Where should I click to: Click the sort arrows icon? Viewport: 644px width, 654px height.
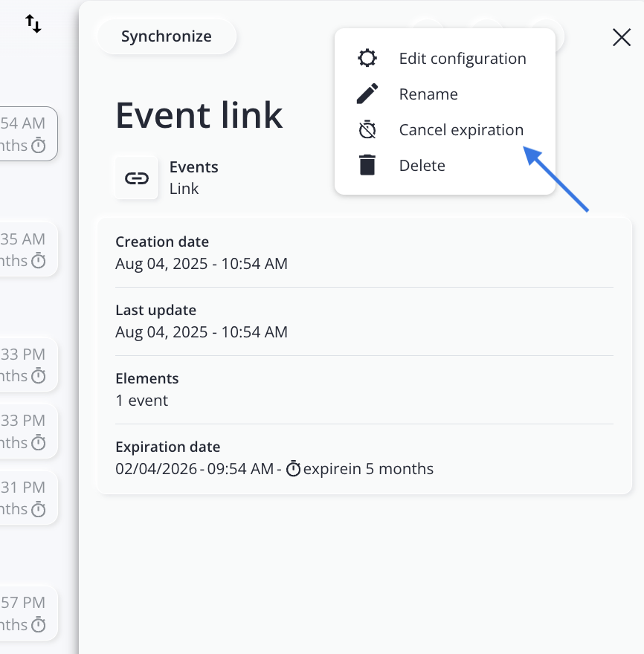(x=33, y=24)
